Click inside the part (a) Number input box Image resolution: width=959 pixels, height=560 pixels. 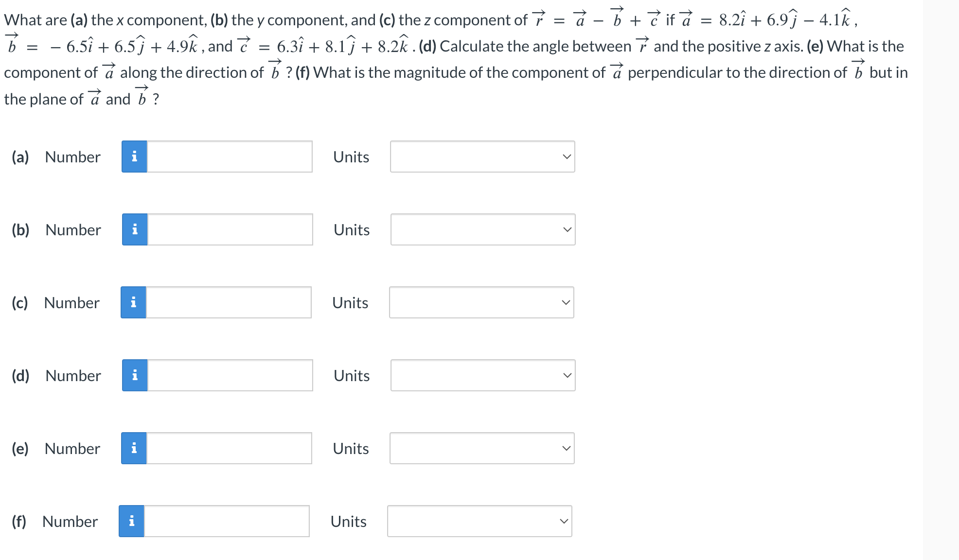tap(229, 157)
